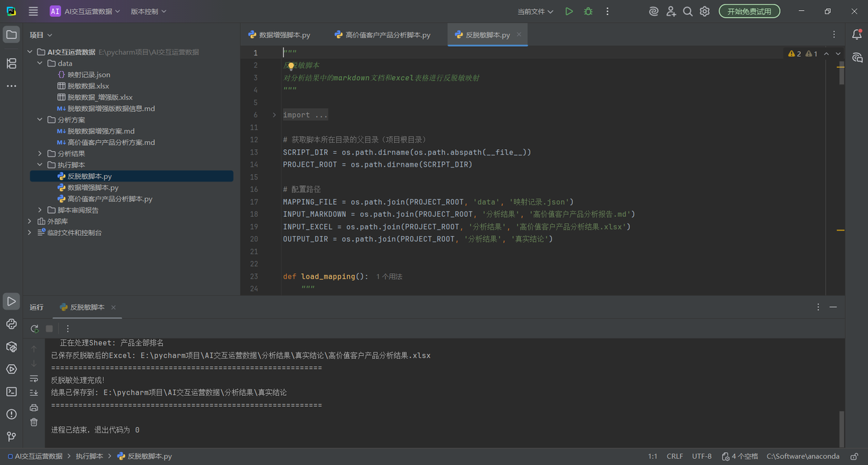This screenshot has width=868, height=465.
Task: Open IDE settings gear icon
Action: click(705, 12)
